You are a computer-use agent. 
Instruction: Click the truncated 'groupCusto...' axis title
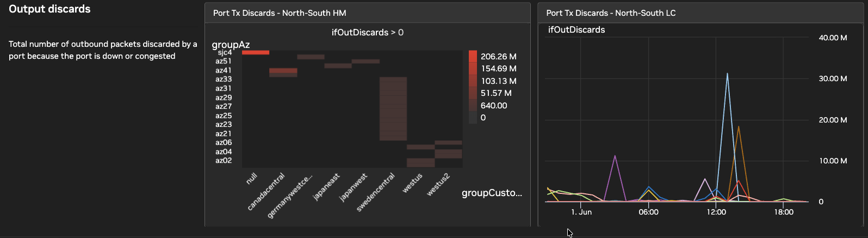pyautogui.click(x=492, y=193)
